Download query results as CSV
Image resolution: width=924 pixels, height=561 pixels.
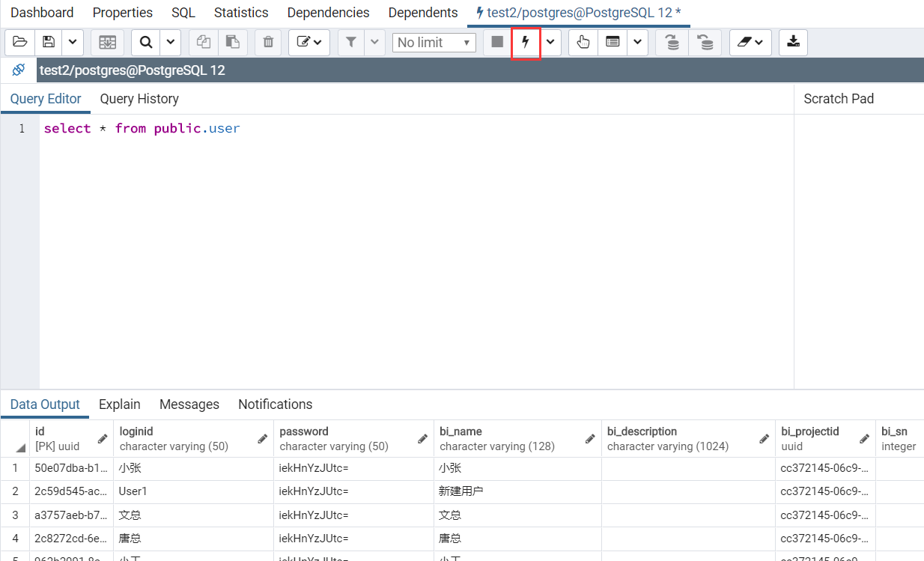[x=793, y=43]
